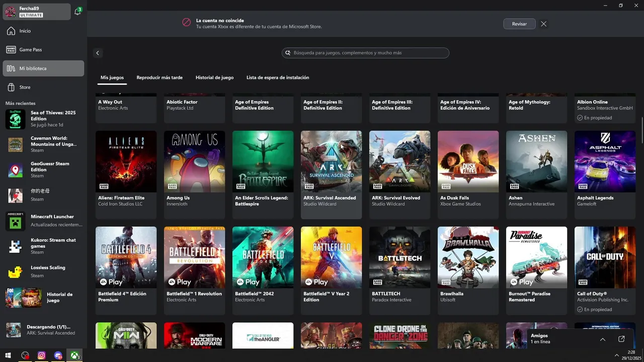Open Aliens: Fireteam Elite cover
Viewport: 644px width, 362px height.
click(126, 161)
